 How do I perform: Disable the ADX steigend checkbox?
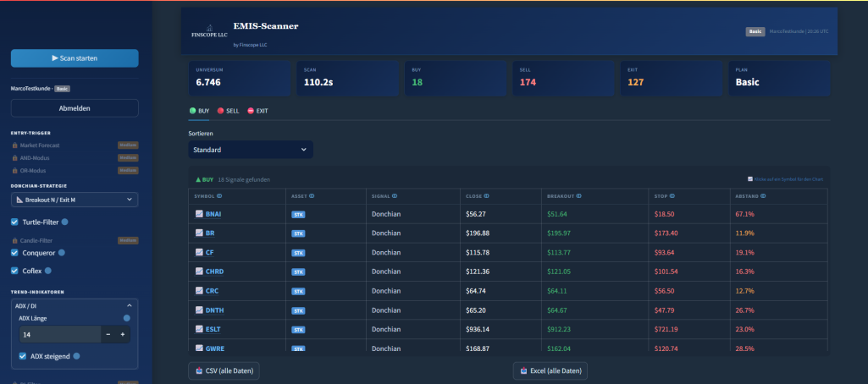tap(23, 356)
